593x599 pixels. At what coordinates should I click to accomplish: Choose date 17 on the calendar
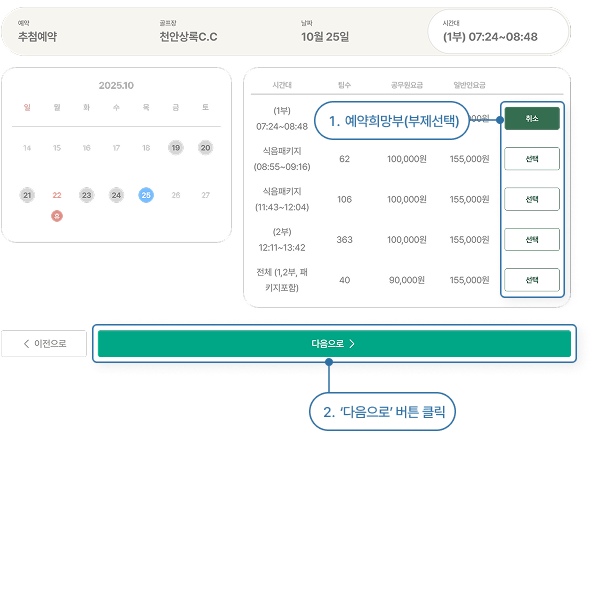(x=116, y=148)
